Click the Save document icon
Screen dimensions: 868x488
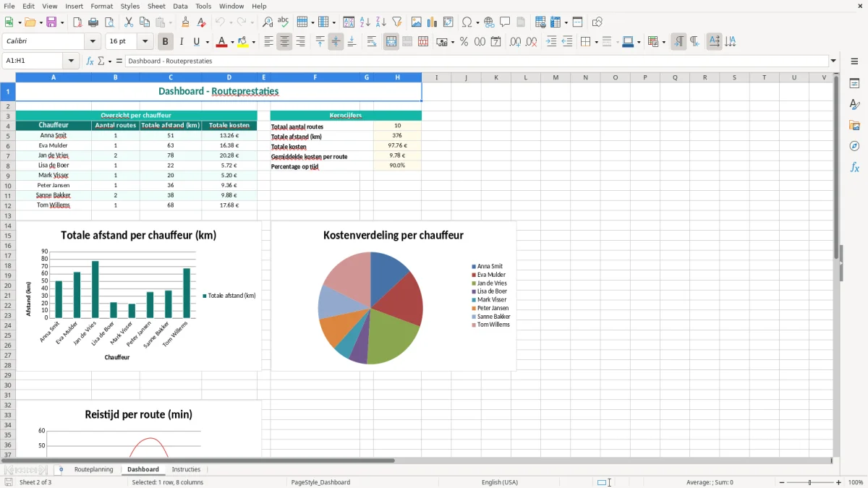(51, 22)
